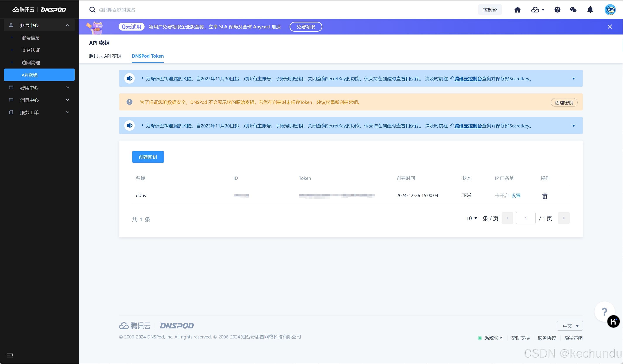Close the promotional banner

[x=610, y=27]
